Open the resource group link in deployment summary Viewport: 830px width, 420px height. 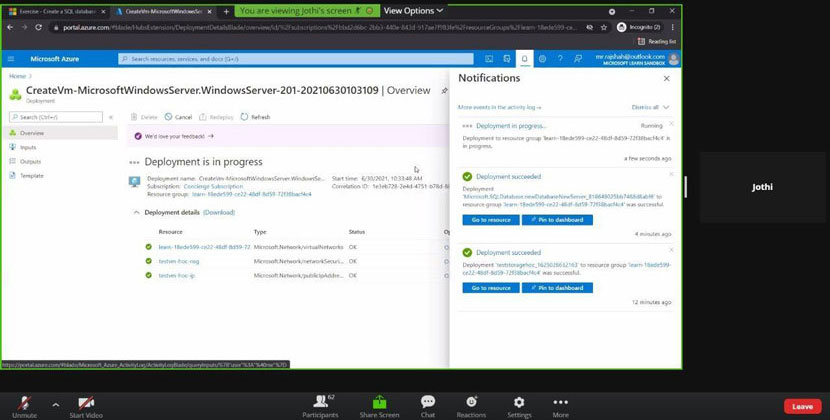point(251,194)
